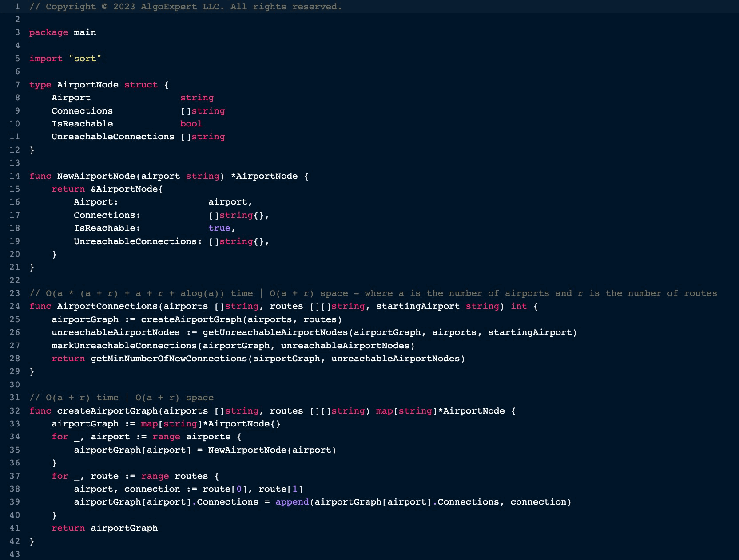Click getMinNumberOfNewConnections in the return statement

169,359
